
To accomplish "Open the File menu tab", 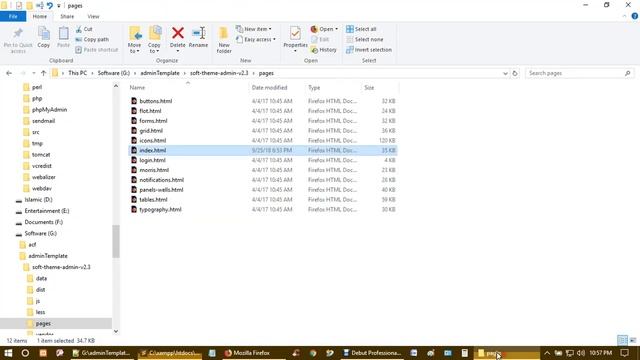I will click(x=13, y=16).
